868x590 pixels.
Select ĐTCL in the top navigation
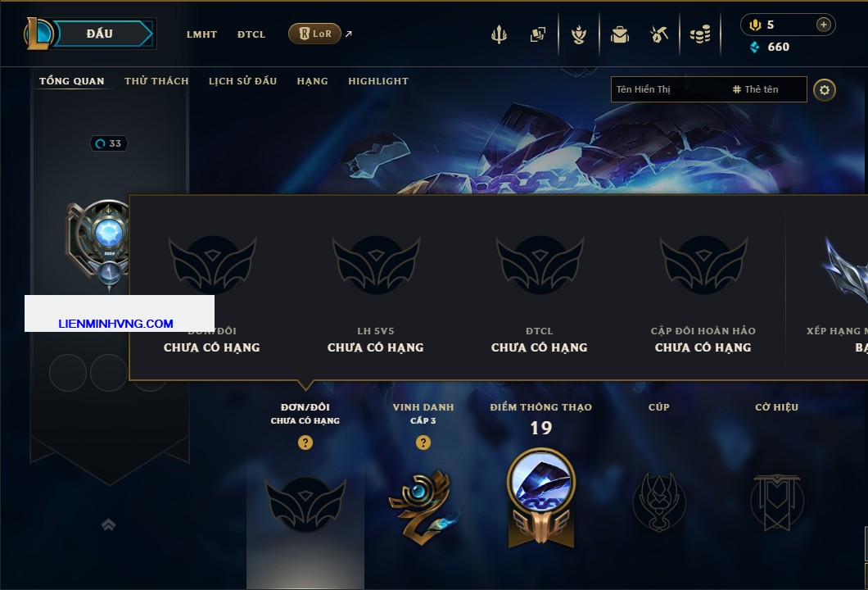pyautogui.click(x=251, y=34)
